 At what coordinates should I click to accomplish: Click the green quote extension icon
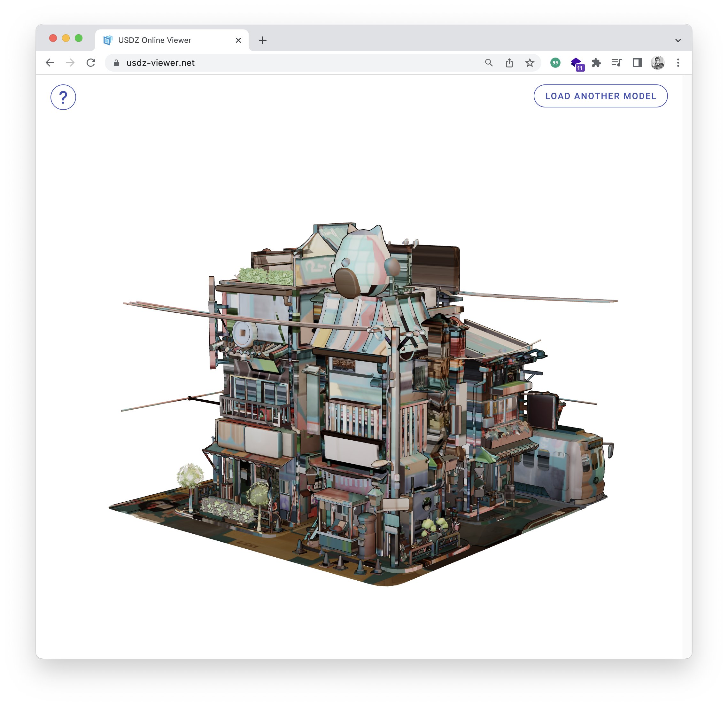(555, 63)
